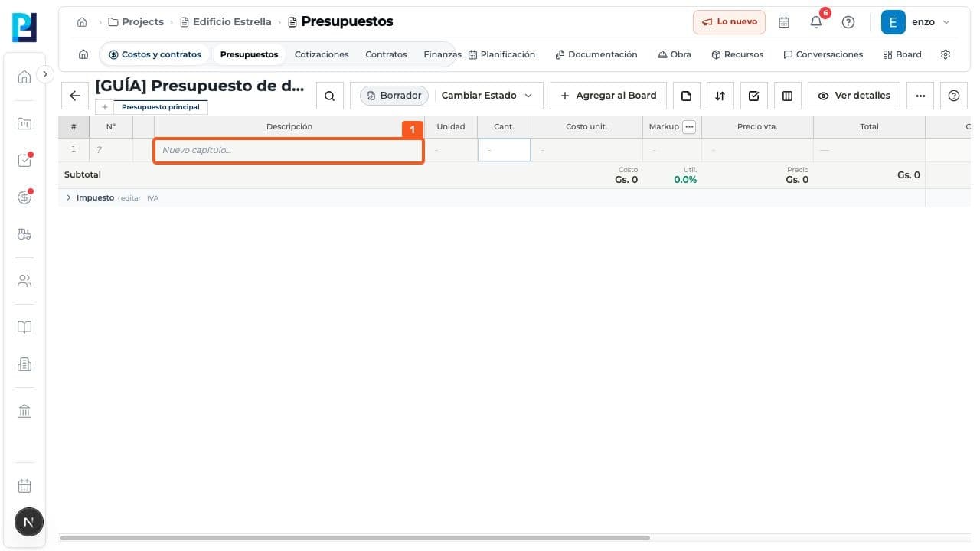
Task: Click the Lo nuevo button
Action: (x=729, y=21)
